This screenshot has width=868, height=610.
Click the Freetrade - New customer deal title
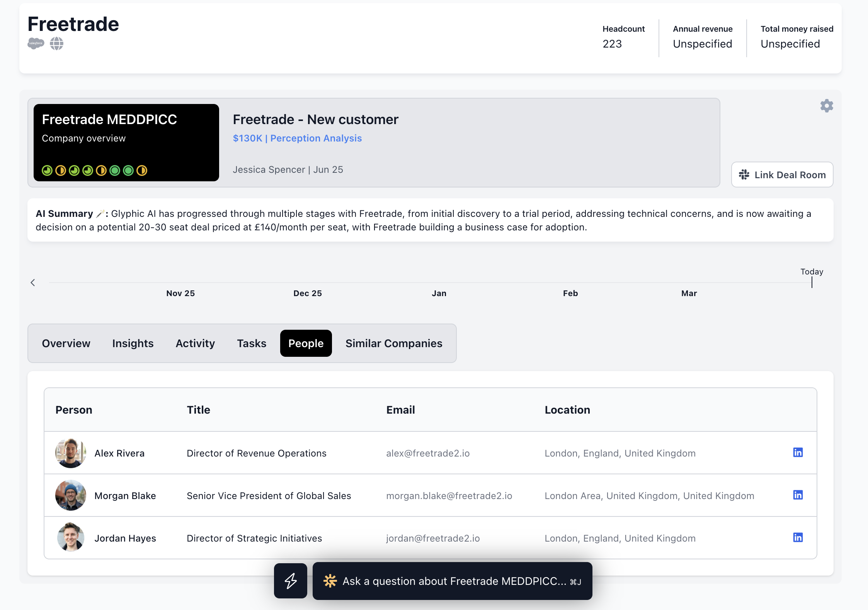315,119
